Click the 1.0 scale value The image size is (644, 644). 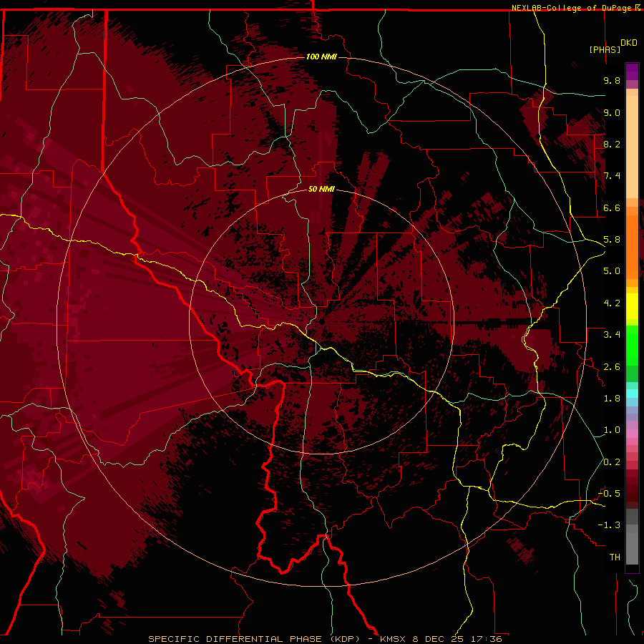[612, 430]
